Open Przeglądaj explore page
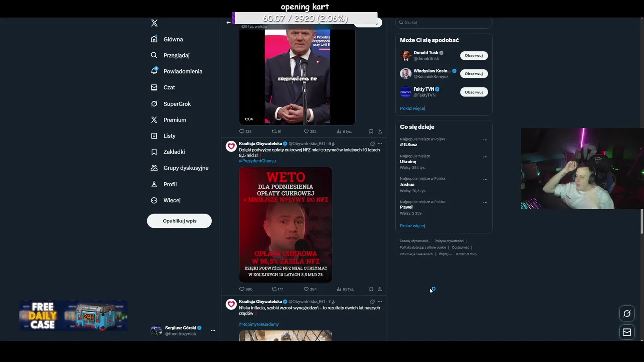Image resolution: width=644 pixels, height=362 pixels. (x=170, y=55)
